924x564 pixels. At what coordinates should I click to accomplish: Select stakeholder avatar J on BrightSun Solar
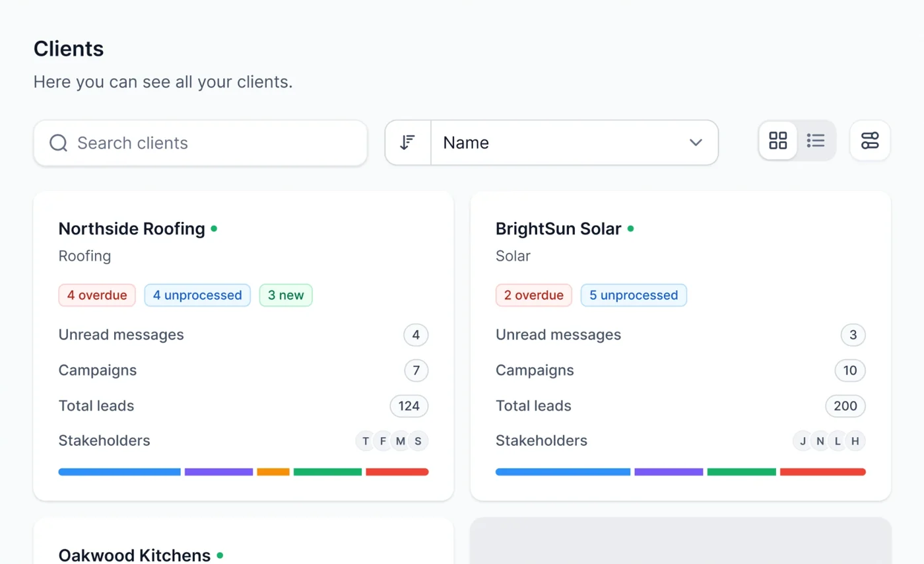[803, 441]
